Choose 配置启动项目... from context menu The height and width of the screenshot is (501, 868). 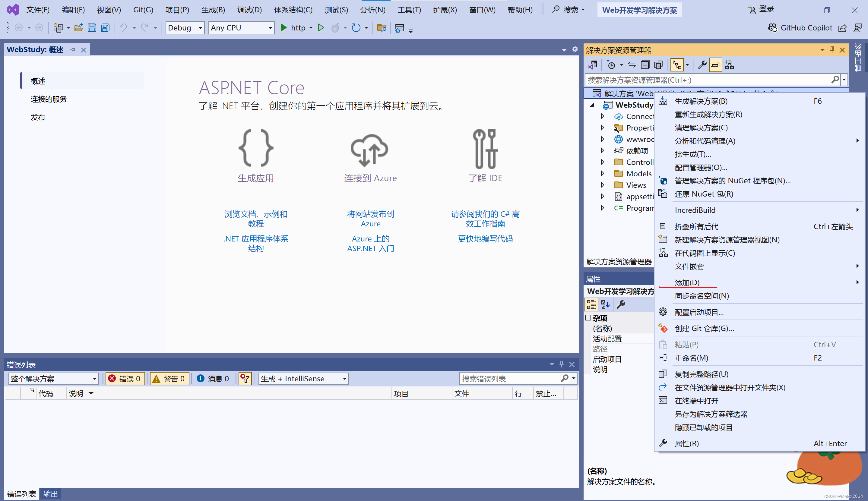pyautogui.click(x=760, y=312)
